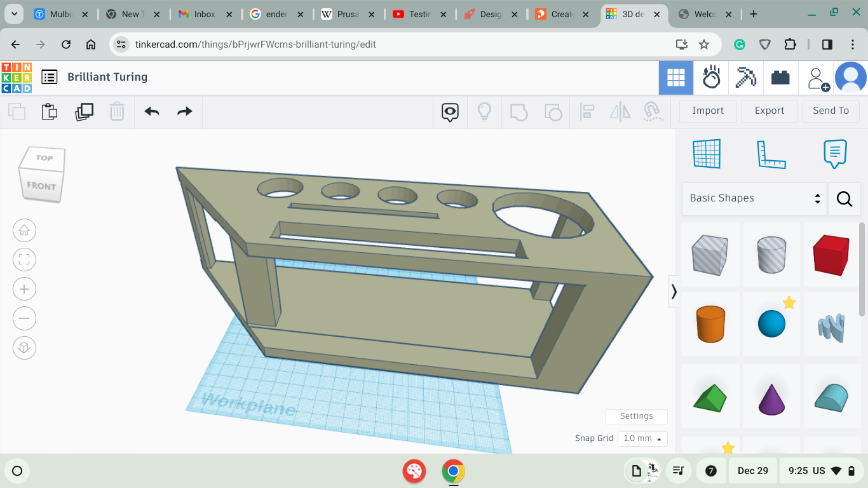The height and width of the screenshot is (488, 868).
Task: Open the Snap Grid value dropdown
Action: [x=642, y=438]
